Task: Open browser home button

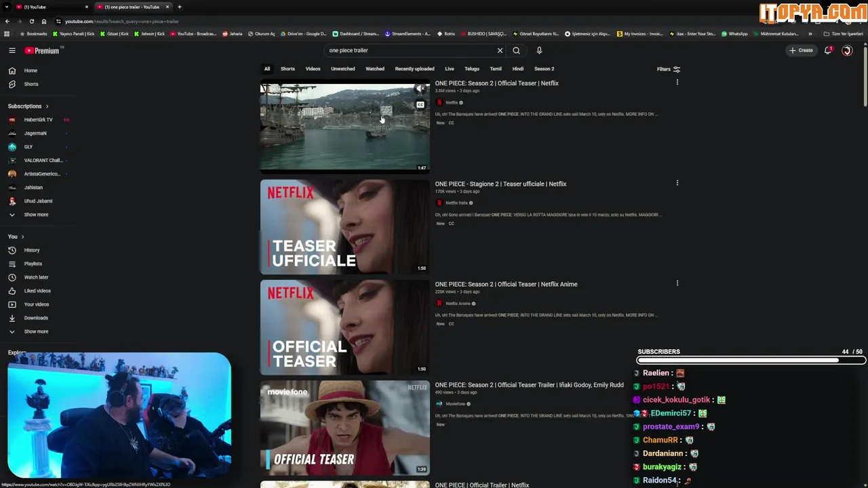Action: 44,21
